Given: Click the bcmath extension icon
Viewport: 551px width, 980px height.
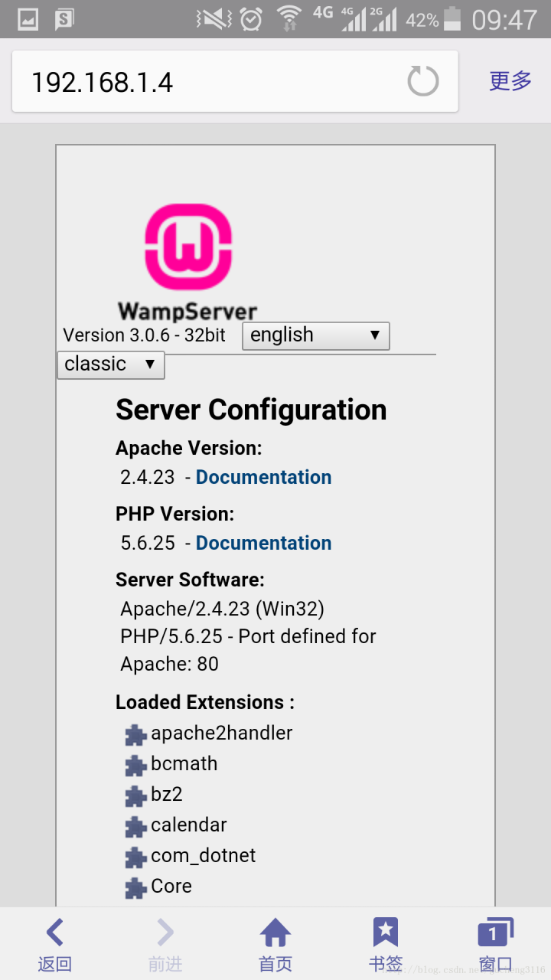Looking at the screenshot, I should (135, 766).
